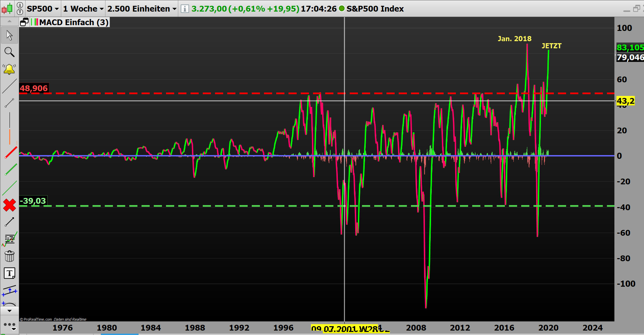Screen dimensions: 644x335
Task: Open the 2.500 Einheiten units dropdown
Action: tap(142, 9)
